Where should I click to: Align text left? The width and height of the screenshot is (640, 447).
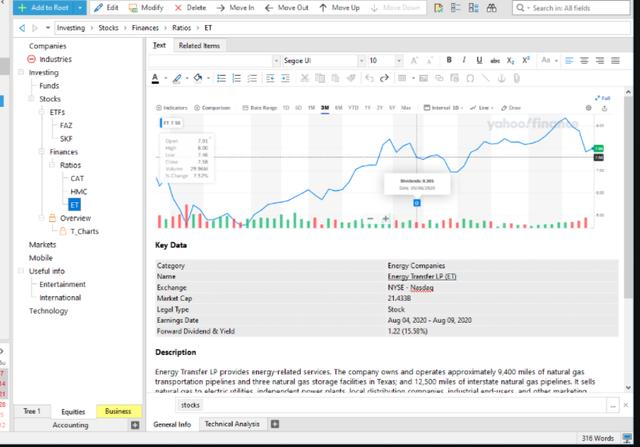pyautogui.click(x=569, y=61)
